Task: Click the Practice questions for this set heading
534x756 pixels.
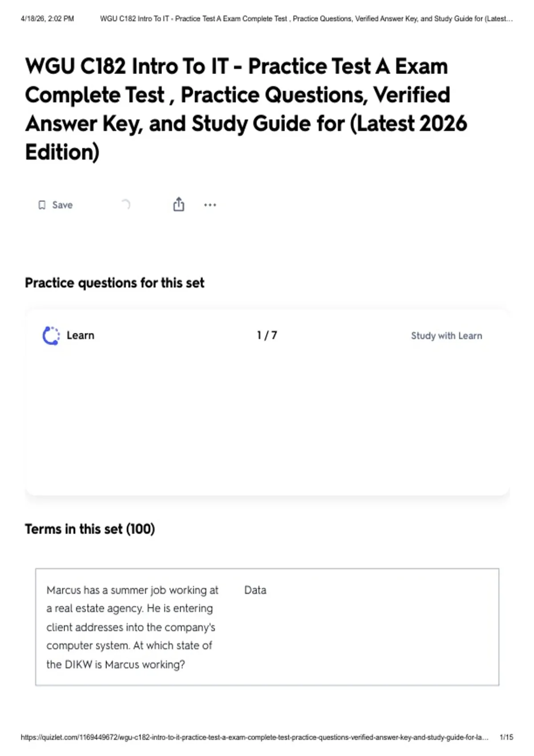Action: (114, 283)
